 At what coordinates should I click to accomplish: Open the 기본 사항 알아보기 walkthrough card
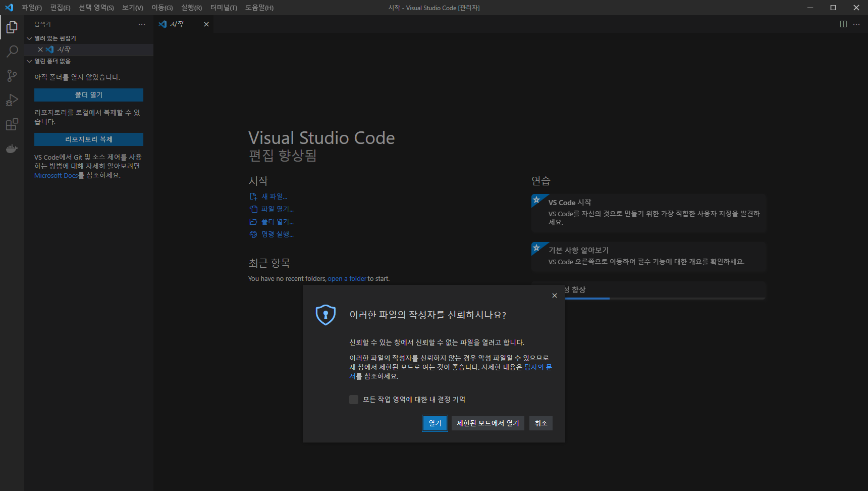tap(649, 257)
